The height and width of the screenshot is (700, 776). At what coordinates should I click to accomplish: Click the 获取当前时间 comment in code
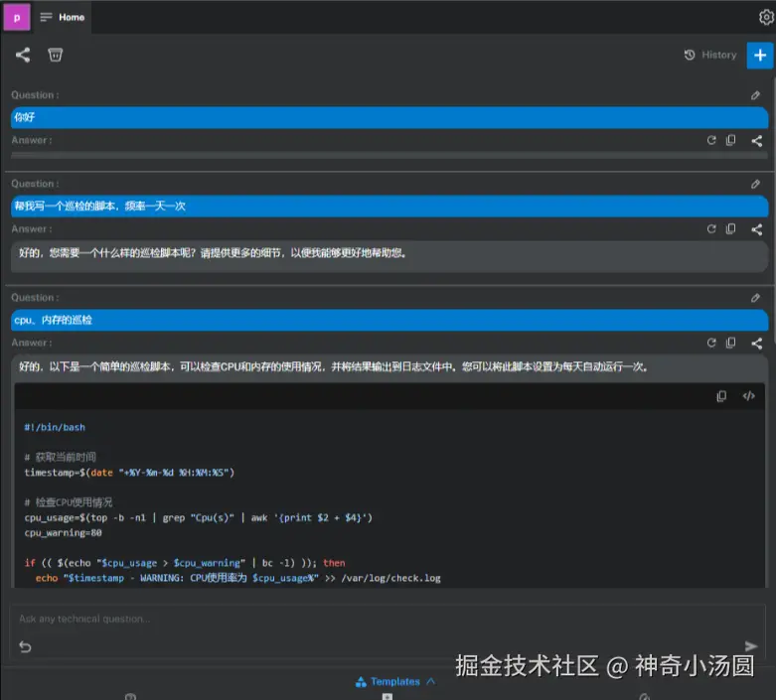click(x=60, y=457)
